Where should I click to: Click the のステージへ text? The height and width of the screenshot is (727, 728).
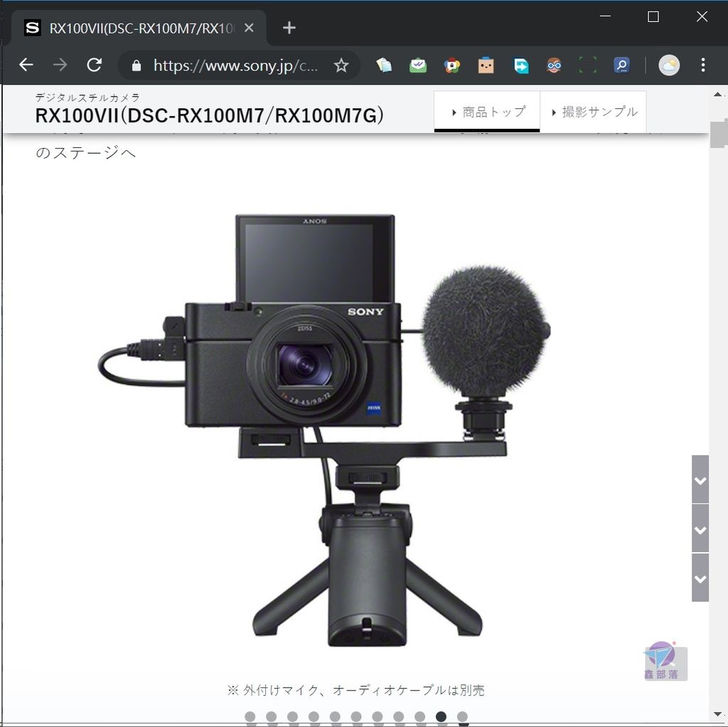(x=85, y=152)
